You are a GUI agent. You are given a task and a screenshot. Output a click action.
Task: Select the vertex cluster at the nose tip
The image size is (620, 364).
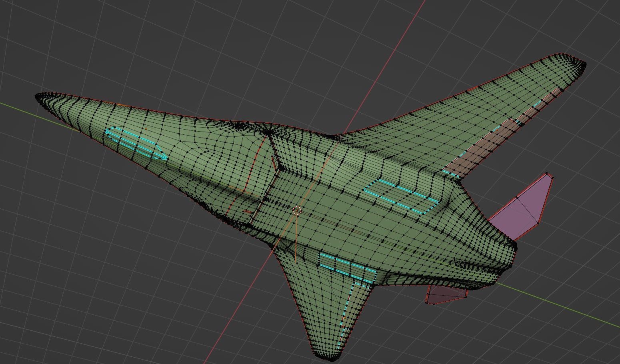tap(44, 98)
